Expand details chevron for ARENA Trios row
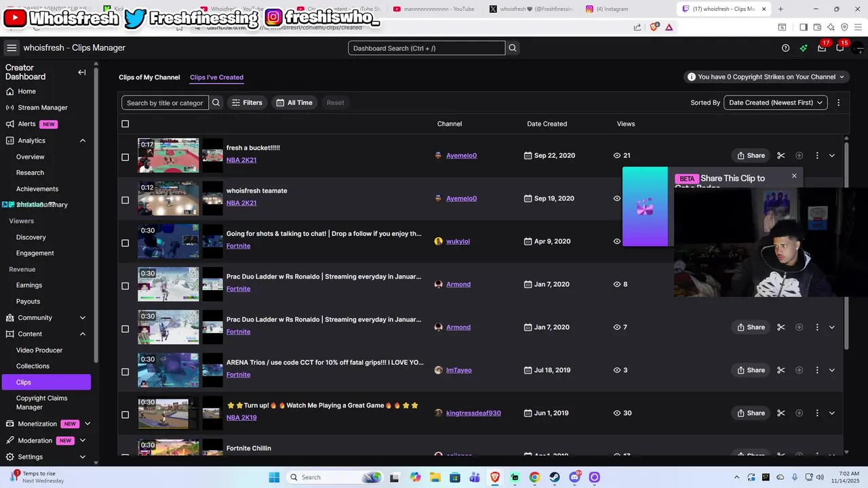868x488 pixels. [832, 370]
